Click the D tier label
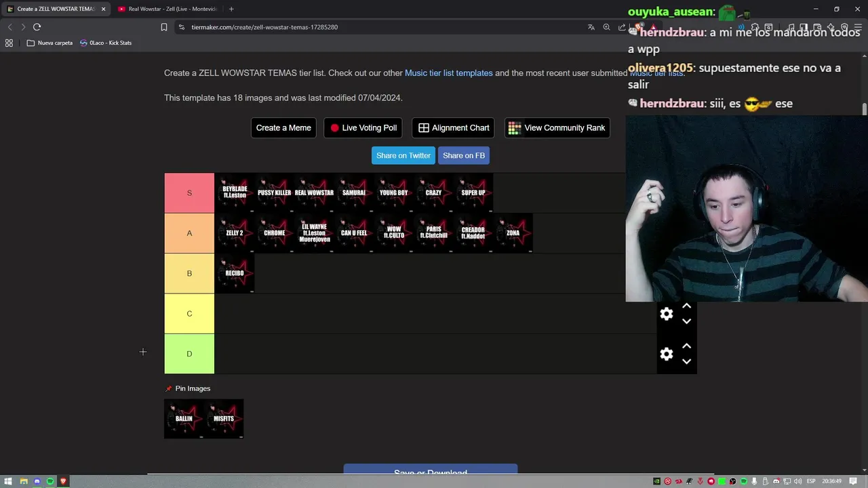 click(x=189, y=354)
